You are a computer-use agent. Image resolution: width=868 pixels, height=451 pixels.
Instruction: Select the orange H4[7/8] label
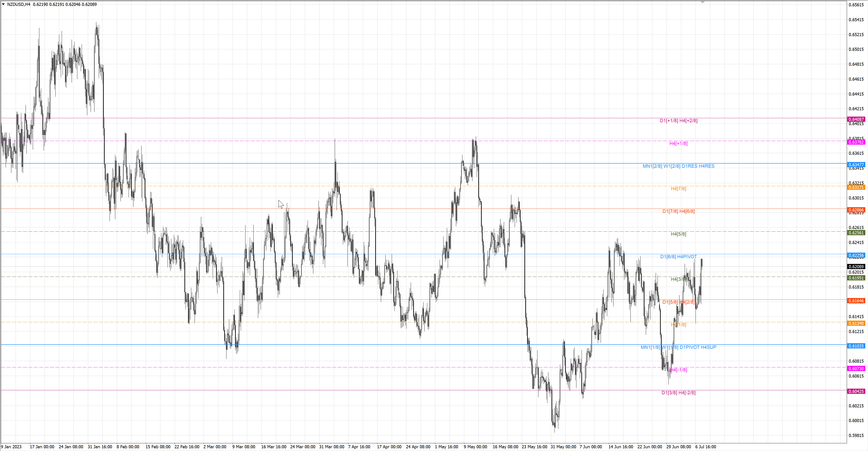point(678,189)
